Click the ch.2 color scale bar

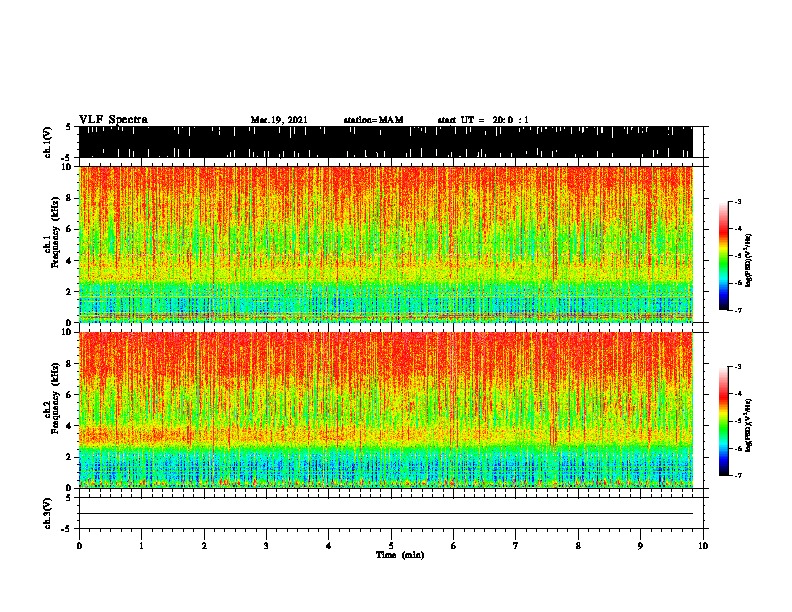tap(724, 421)
